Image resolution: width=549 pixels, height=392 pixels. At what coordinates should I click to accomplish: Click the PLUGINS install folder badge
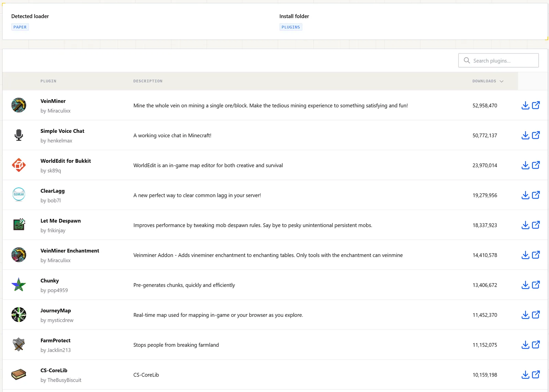pyautogui.click(x=291, y=27)
